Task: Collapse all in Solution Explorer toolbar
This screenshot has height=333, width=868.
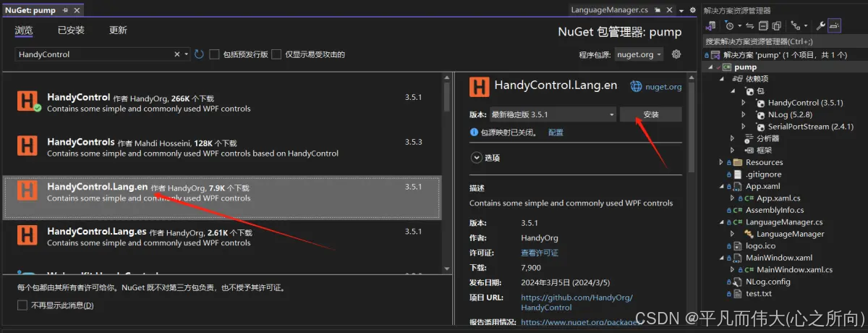Action: pos(763,25)
